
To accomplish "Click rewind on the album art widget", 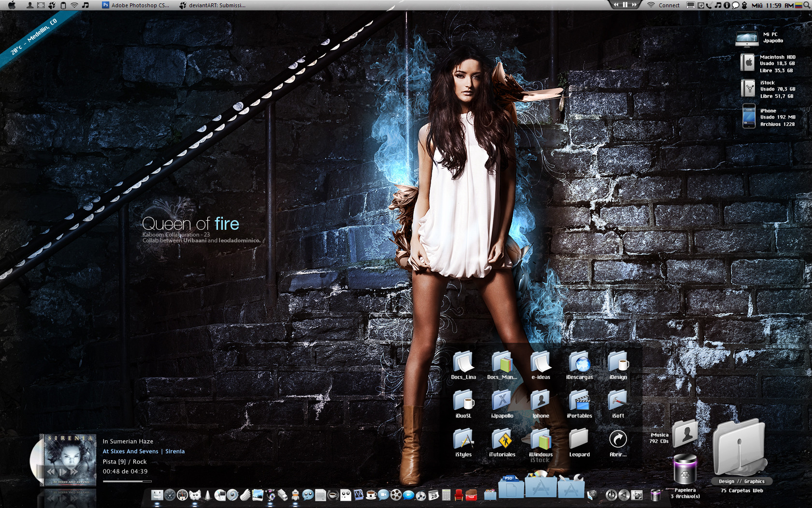I will coord(51,471).
